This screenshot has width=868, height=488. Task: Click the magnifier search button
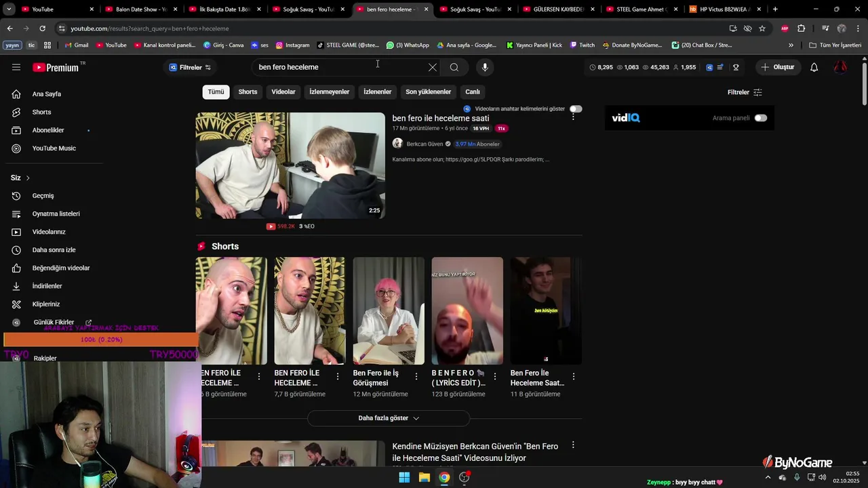[x=454, y=67]
